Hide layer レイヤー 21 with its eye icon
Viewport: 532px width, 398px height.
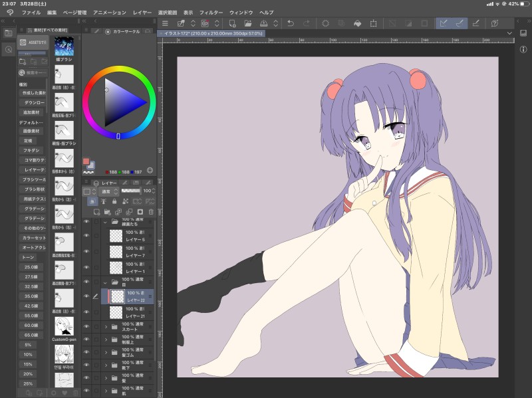click(x=86, y=312)
